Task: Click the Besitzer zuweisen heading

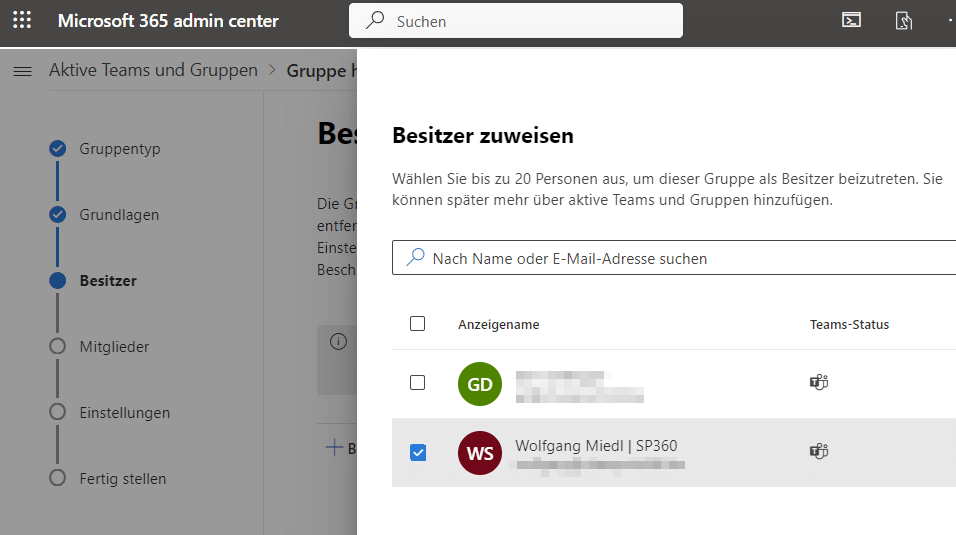Action: point(483,135)
